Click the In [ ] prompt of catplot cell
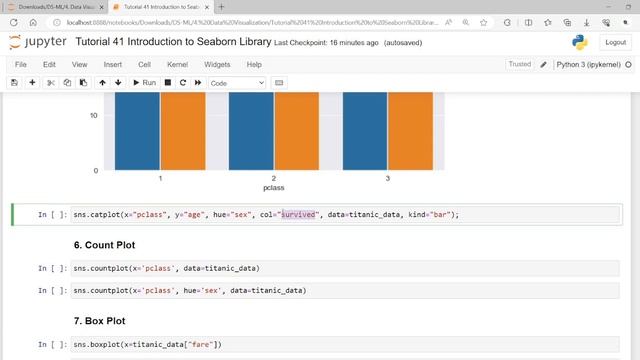The height and width of the screenshot is (360, 640). pos(52,215)
